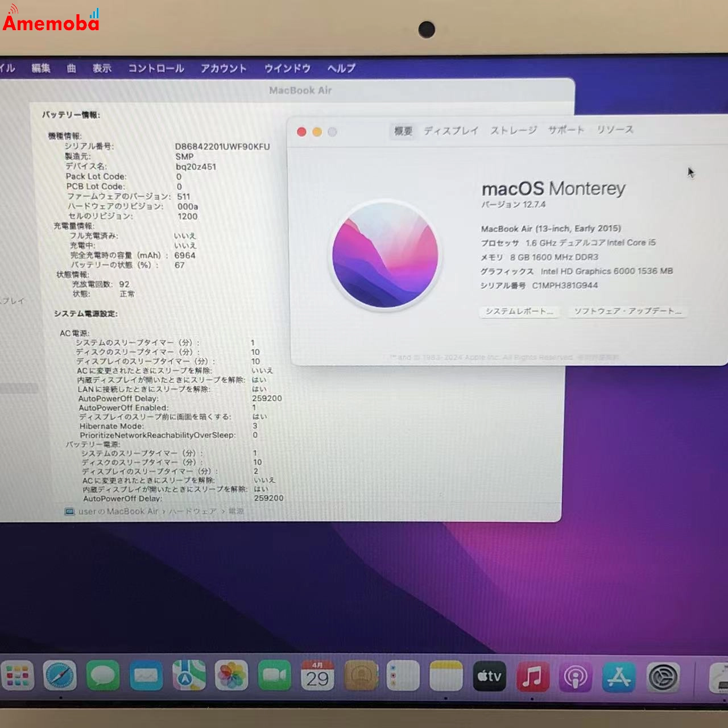Open the Maps app in Dock
The image size is (728, 728).
[x=189, y=676]
